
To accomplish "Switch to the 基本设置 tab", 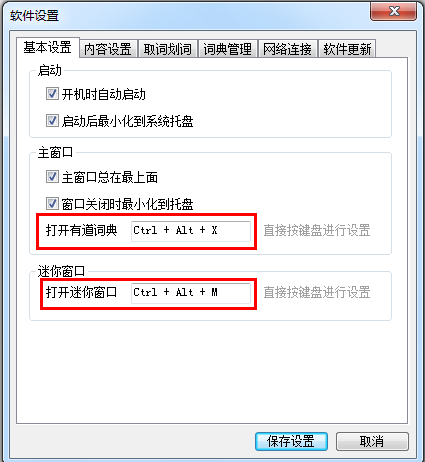I will [x=48, y=48].
